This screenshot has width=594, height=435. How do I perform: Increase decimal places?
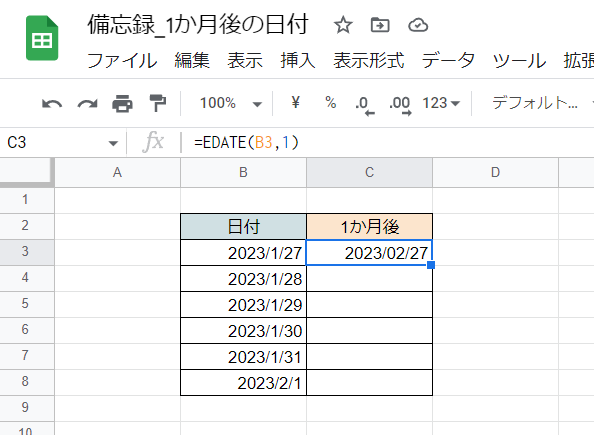(x=400, y=105)
